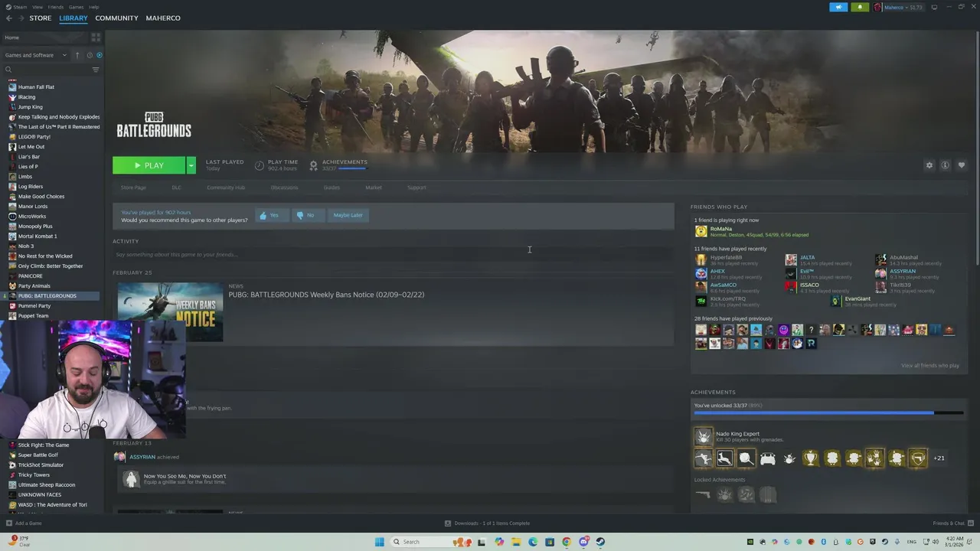The height and width of the screenshot is (551, 980).
Task: Click the activity comment input field
Action: click(393, 255)
